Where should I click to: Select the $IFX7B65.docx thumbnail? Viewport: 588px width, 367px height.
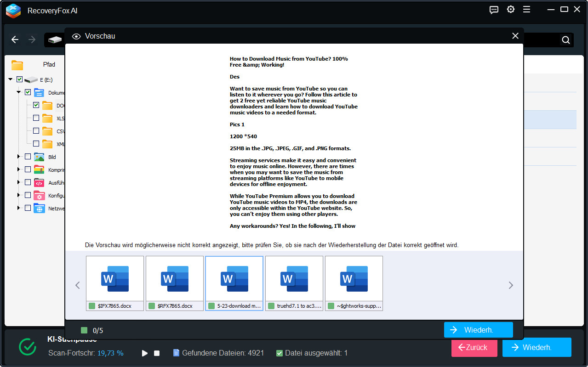click(x=115, y=279)
